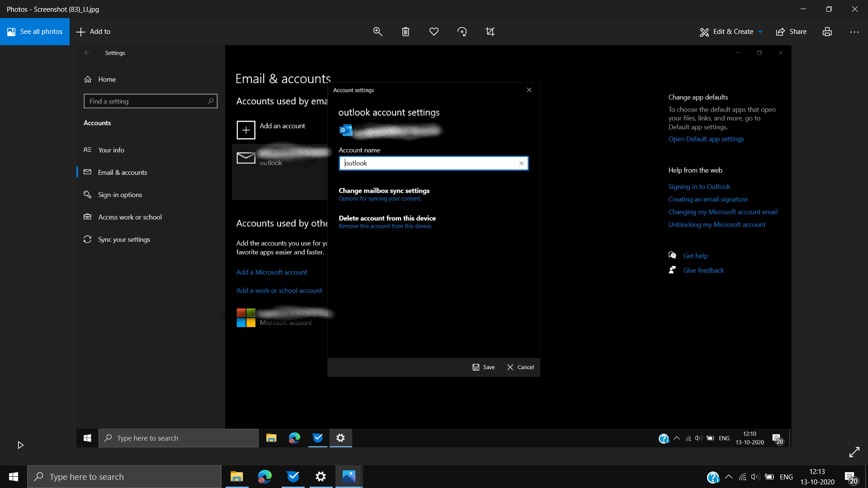The height and width of the screenshot is (488, 868).
Task: Click Add a work or school account link
Action: point(279,291)
